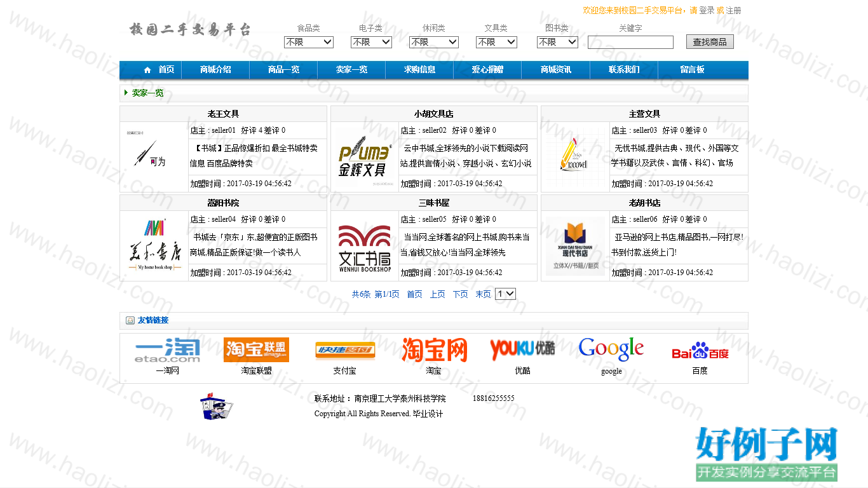Click the 美和书店 logo of 嵩阳书院
This screenshot has height=488, width=868.
(x=154, y=246)
